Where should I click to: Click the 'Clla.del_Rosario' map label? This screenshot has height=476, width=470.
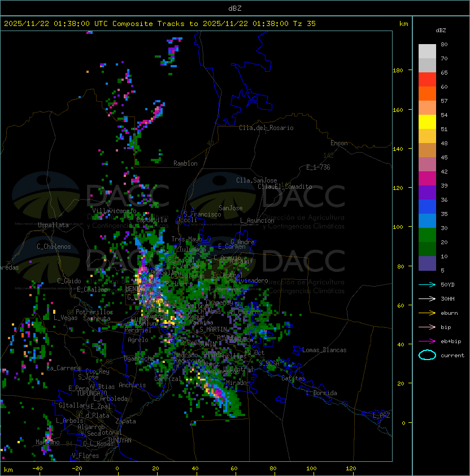click(x=266, y=128)
